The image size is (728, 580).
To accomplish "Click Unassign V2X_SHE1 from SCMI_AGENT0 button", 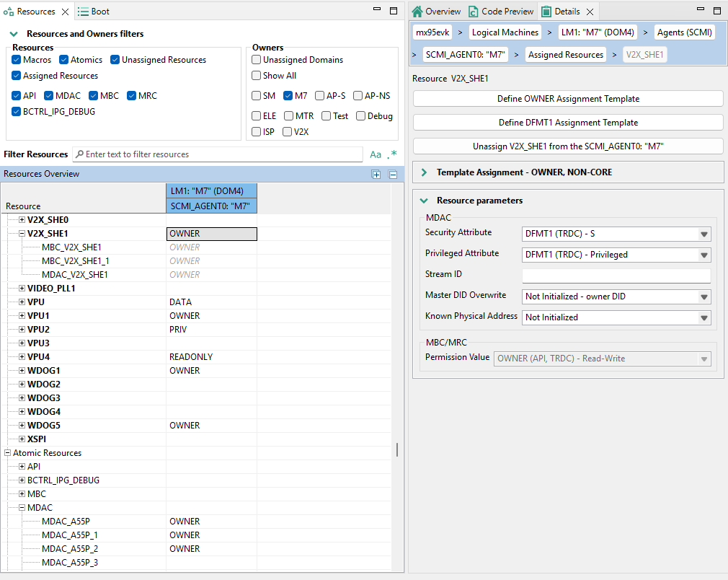I will [568, 146].
